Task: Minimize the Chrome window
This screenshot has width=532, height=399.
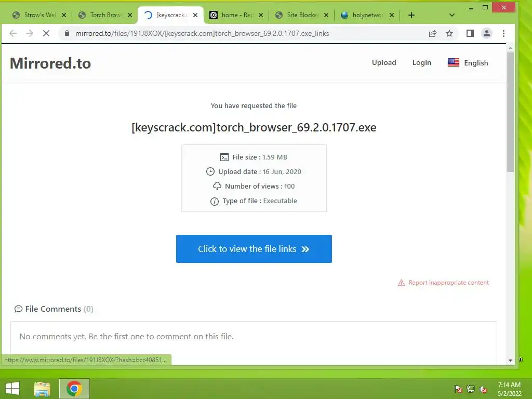Action: pos(471,8)
